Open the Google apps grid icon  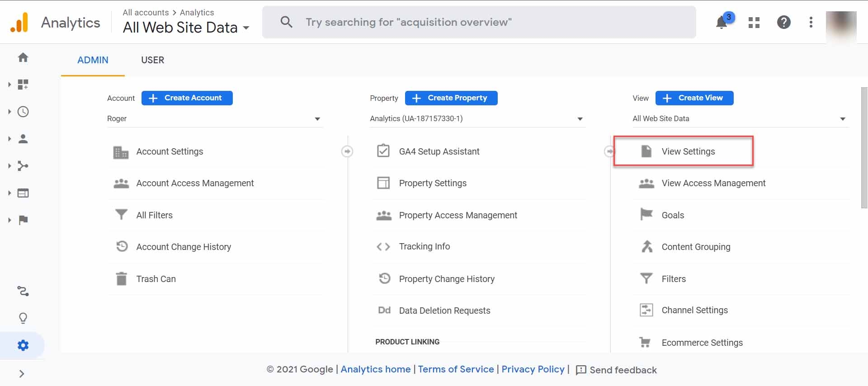tap(754, 22)
